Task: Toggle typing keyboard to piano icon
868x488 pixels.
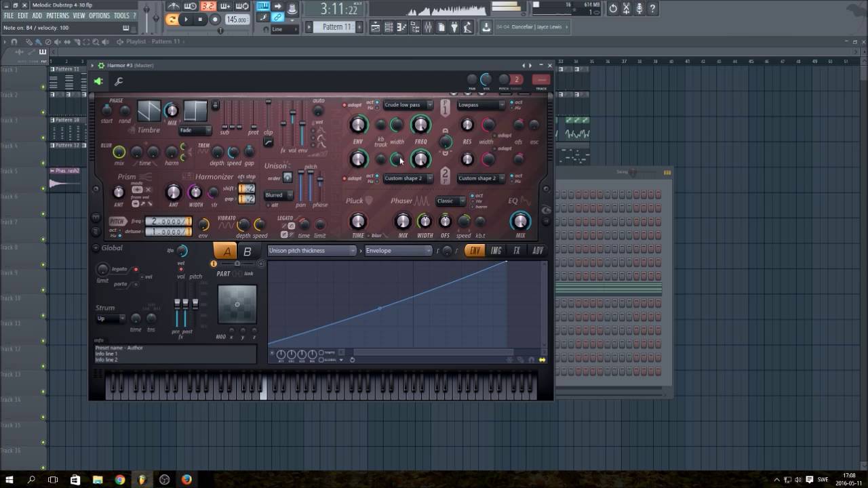Action: pyautogui.click(x=263, y=7)
